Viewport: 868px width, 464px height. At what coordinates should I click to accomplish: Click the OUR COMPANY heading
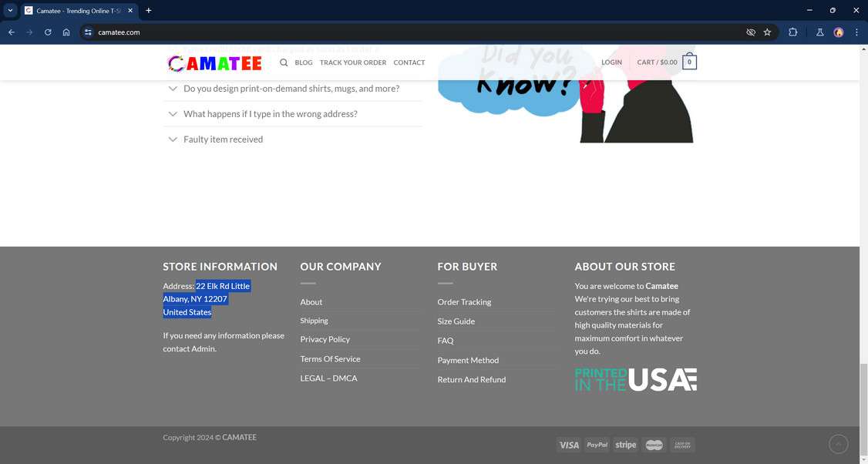click(341, 267)
